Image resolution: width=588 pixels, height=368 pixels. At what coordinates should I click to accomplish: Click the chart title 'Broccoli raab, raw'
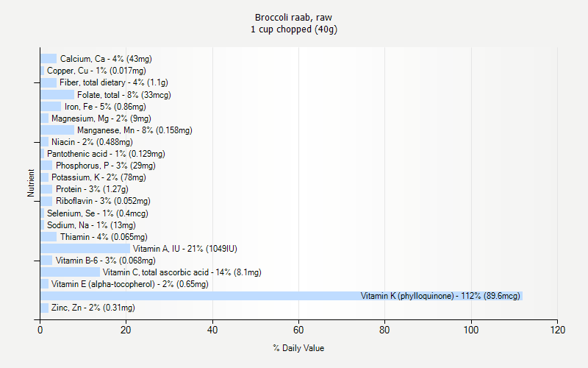click(293, 18)
